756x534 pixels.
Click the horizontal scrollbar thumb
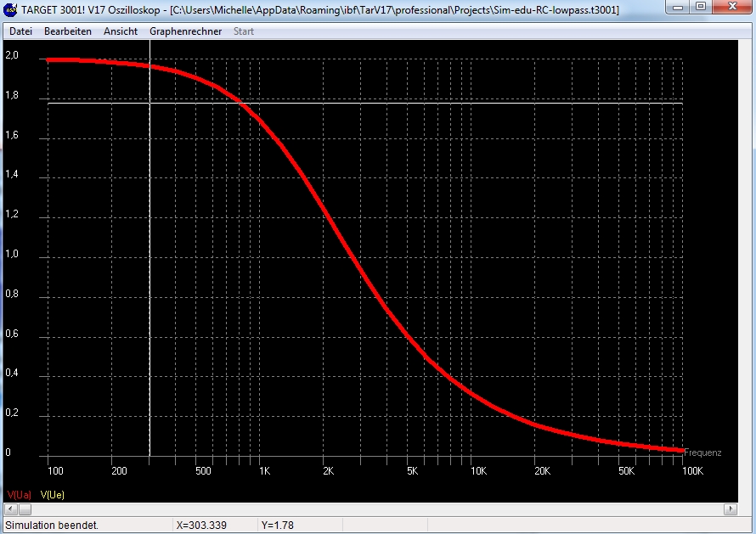coord(25,509)
